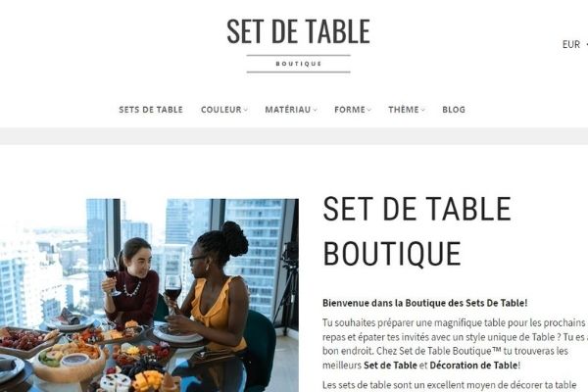Select the COULEUR navigation label
The height and width of the screenshot is (392, 588).
(x=220, y=110)
